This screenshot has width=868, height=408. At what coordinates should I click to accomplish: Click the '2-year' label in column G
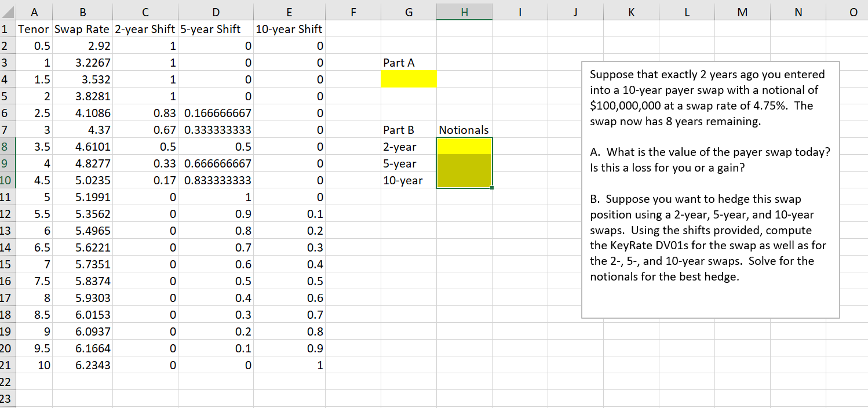point(409,147)
